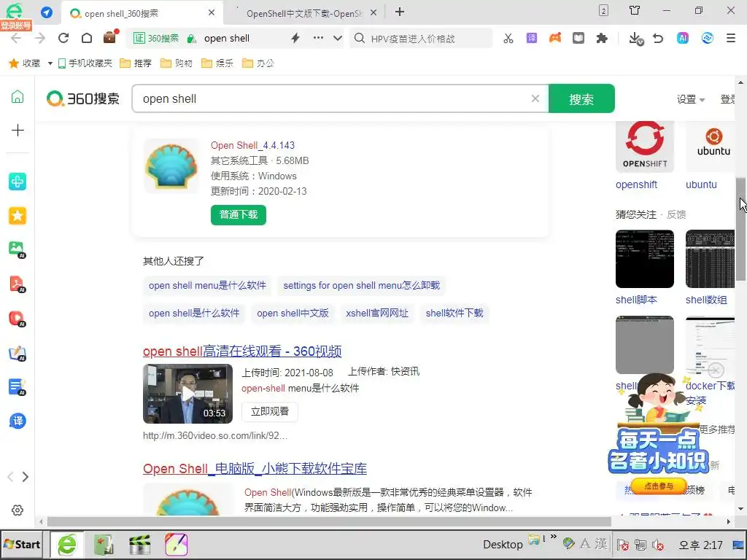Click suggestion open shell中文版
Screen dimensions: 747x560
coord(293,314)
